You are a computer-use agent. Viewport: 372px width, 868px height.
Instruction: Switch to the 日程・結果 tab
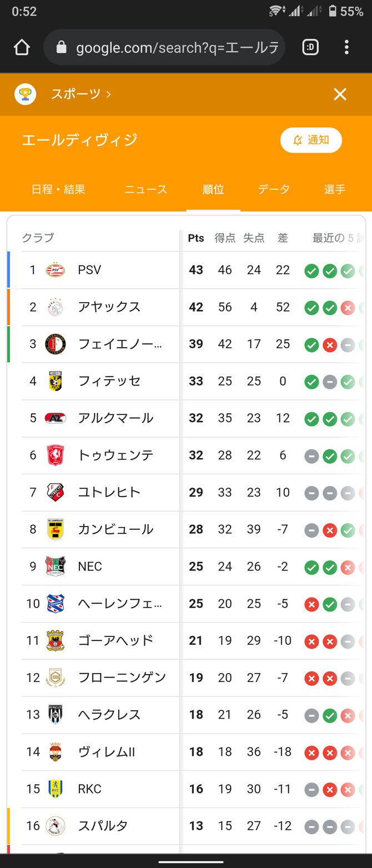[58, 189]
